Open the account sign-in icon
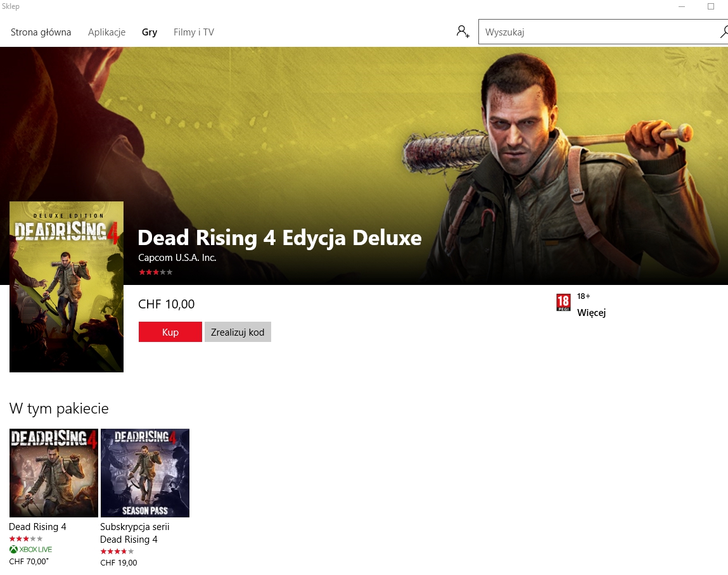728x575 pixels. pos(463,32)
